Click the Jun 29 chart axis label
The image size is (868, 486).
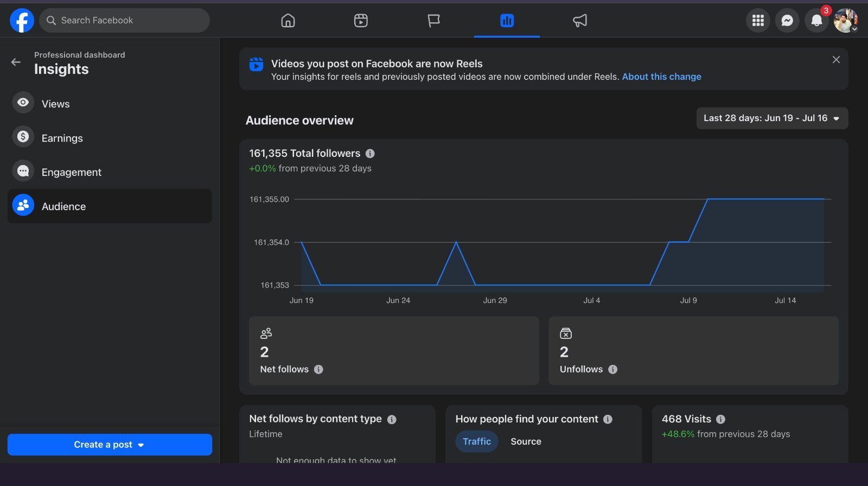(x=495, y=300)
